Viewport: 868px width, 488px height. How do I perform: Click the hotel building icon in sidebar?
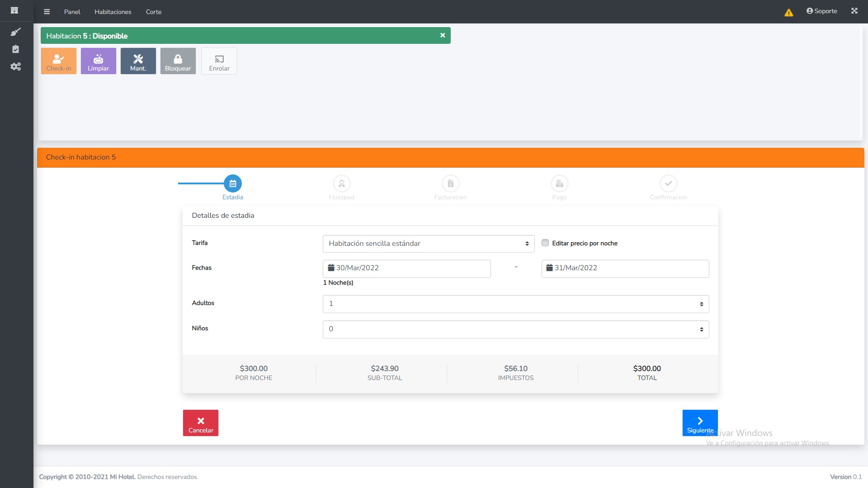point(14,10)
